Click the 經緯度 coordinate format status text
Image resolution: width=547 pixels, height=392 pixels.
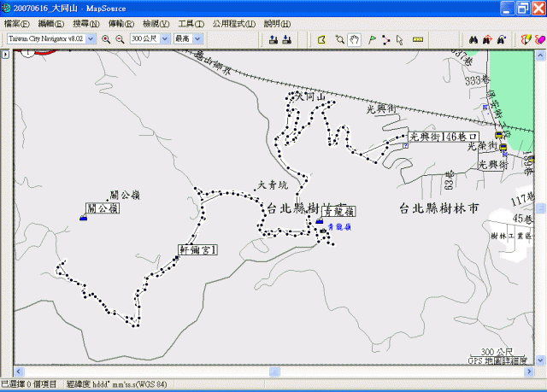117,384
